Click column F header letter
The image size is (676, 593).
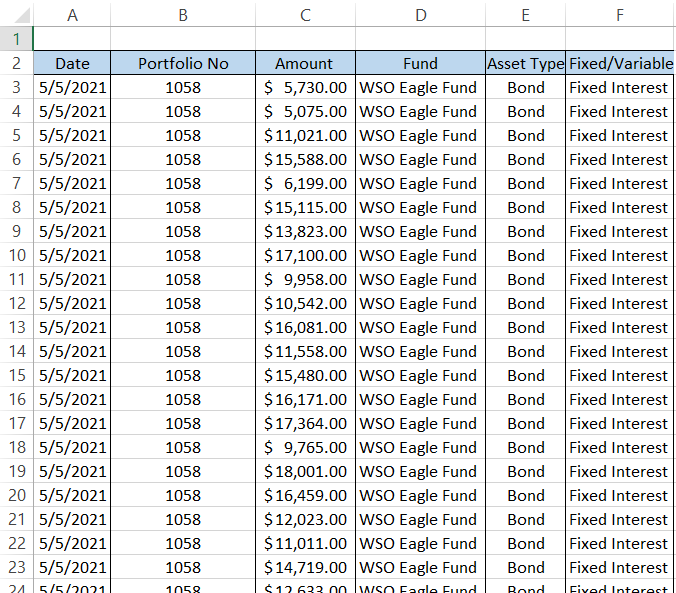620,15
